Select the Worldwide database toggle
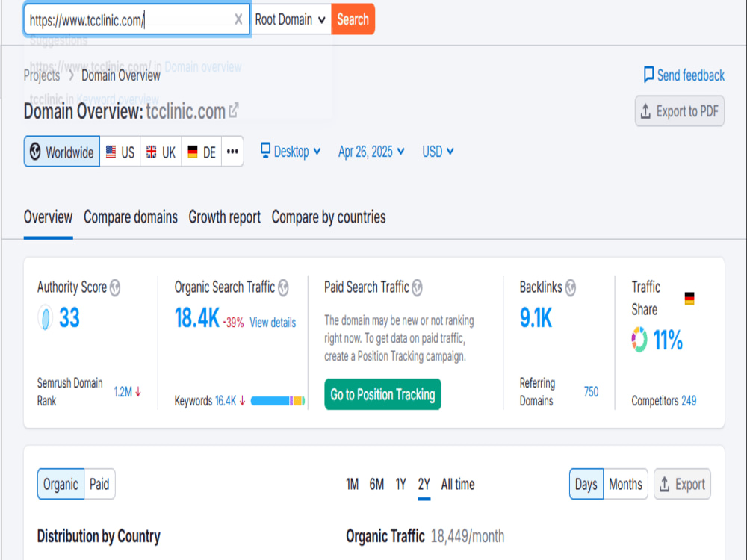Image resolution: width=747 pixels, height=560 pixels. (62, 152)
